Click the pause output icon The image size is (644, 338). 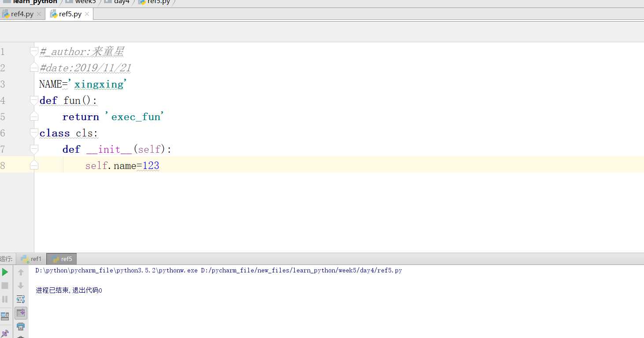pos(5,299)
